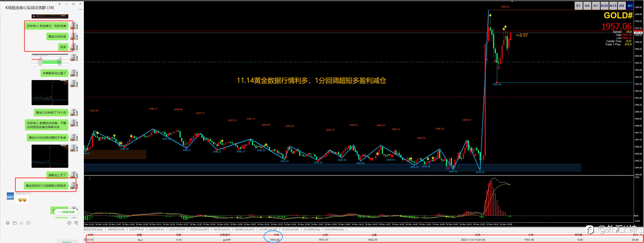The width and height of the screenshot is (644, 243).
Task: Select the message 黄金和知识1分回调底分型做多
Action: pyautogui.click(x=46, y=186)
